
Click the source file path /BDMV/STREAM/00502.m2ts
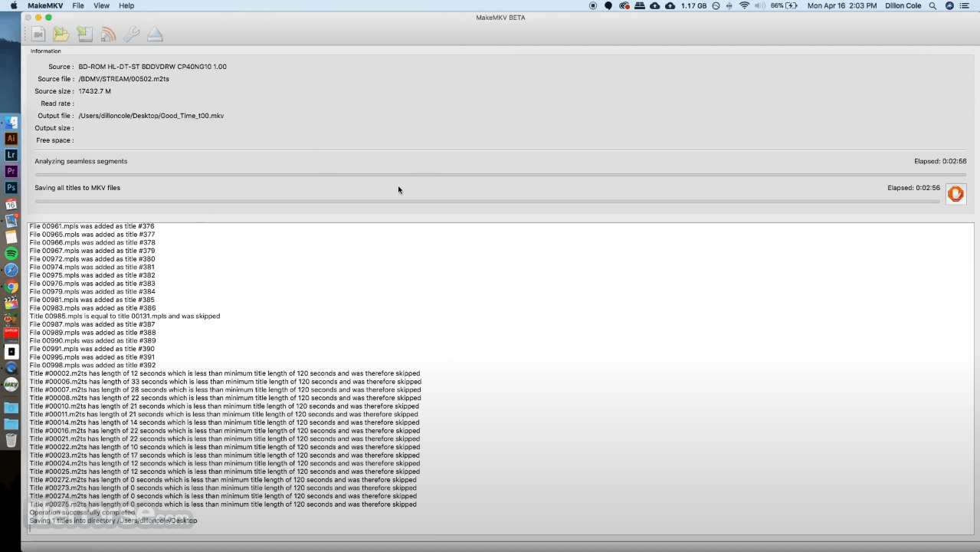pyautogui.click(x=123, y=79)
